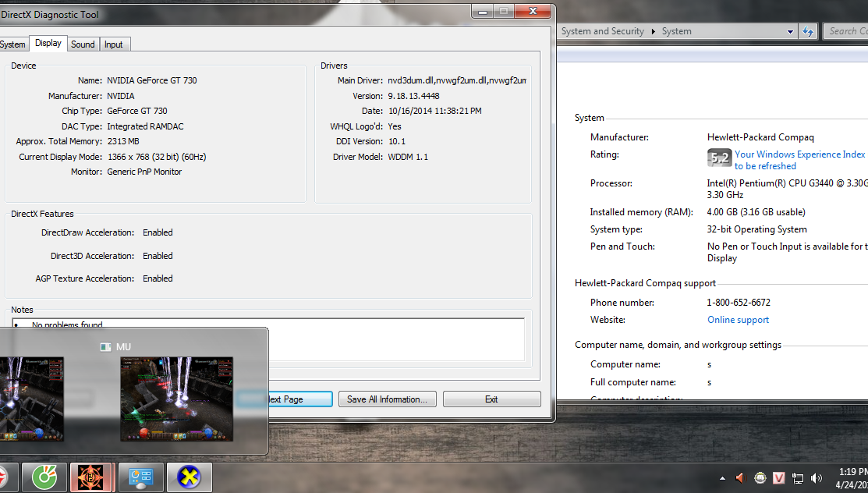Minimize the DirectX Diagnostic Tool window
868x493 pixels.
[483, 11]
